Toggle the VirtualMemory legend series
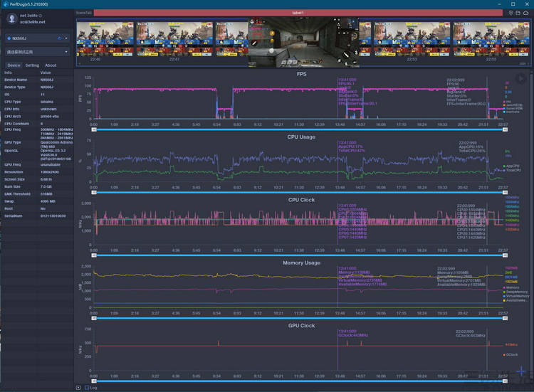Image resolution: width=534 pixels, height=392 pixels. coord(516,296)
